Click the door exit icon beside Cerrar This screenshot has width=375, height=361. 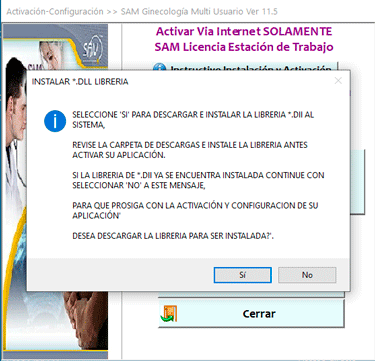[169, 314]
